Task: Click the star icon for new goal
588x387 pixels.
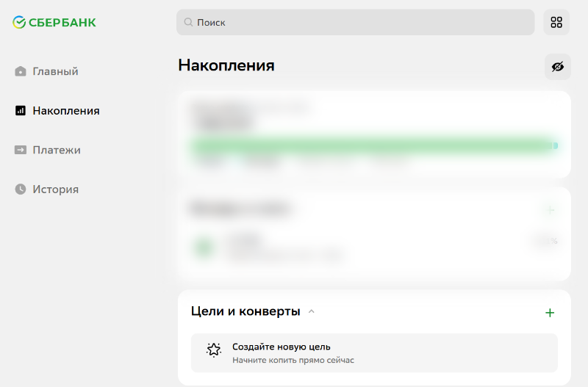Action: pyautogui.click(x=214, y=350)
